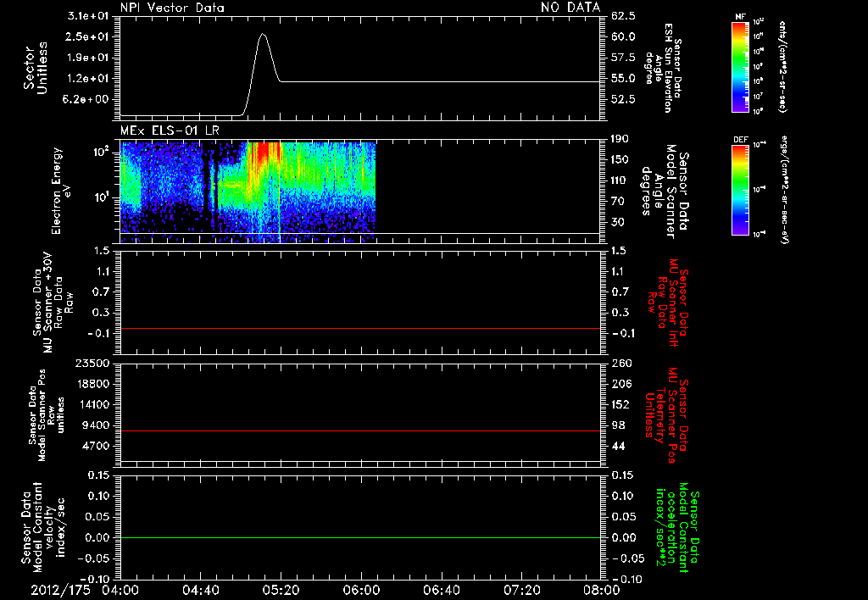Click the DEF color bar legend
The image size is (868, 600).
[x=740, y=190]
